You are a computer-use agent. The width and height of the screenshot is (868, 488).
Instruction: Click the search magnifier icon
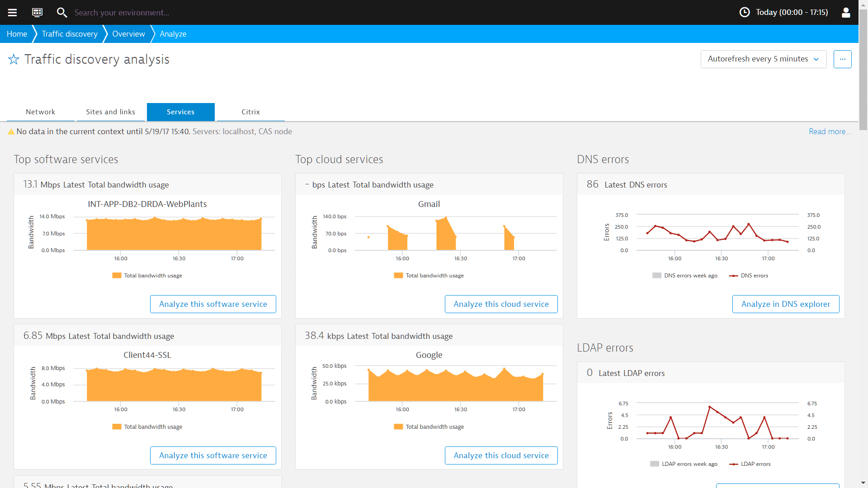[x=61, y=12]
